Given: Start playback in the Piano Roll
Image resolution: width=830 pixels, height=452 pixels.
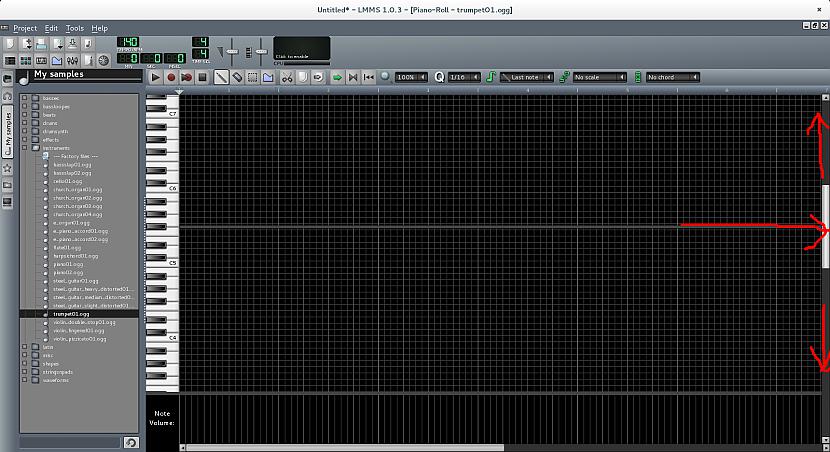Looking at the screenshot, I should coord(155,77).
